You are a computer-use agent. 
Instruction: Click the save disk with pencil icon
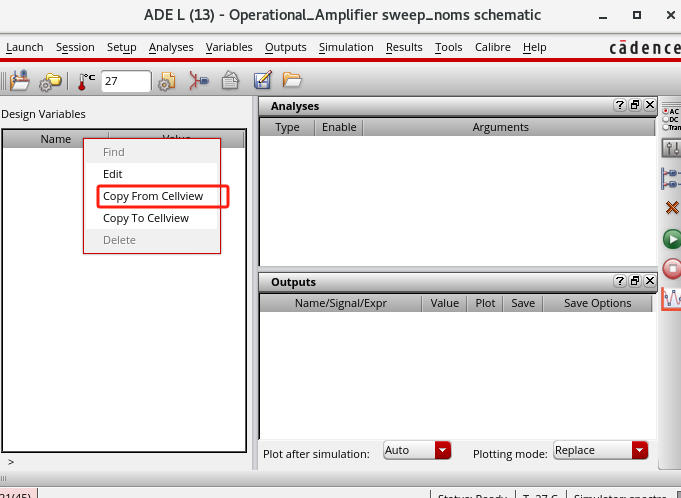coord(263,80)
